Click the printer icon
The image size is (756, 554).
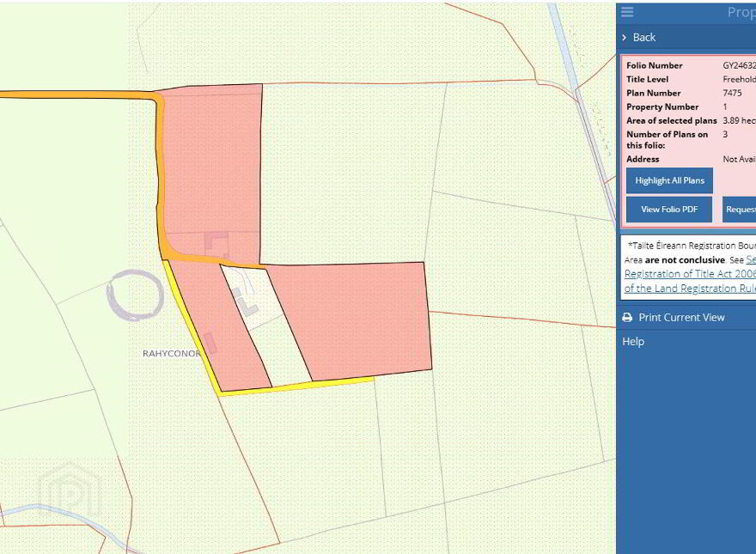click(x=627, y=317)
